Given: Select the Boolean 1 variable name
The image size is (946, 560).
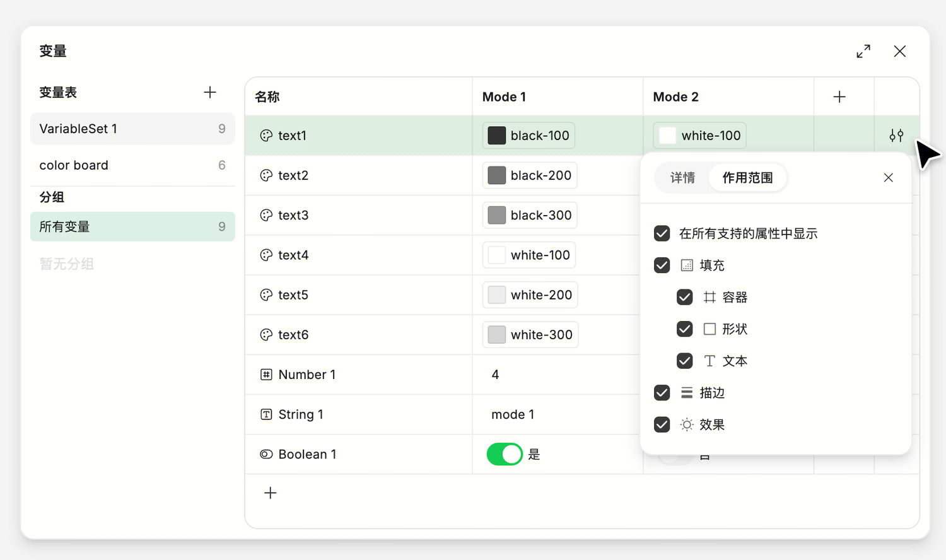Looking at the screenshot, I should [x=308, y=454].
